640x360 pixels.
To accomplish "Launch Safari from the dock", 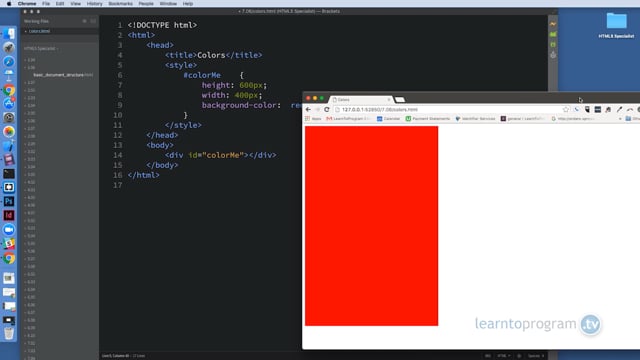I will tap(9, 62).
